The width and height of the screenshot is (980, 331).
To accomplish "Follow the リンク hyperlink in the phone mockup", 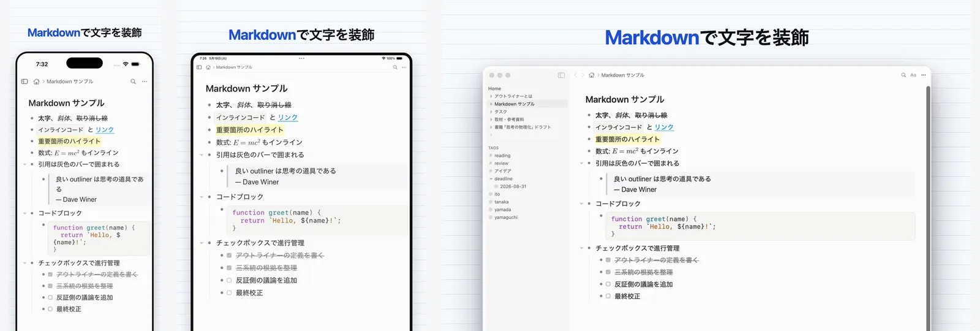I will click(x=105, y=130).
